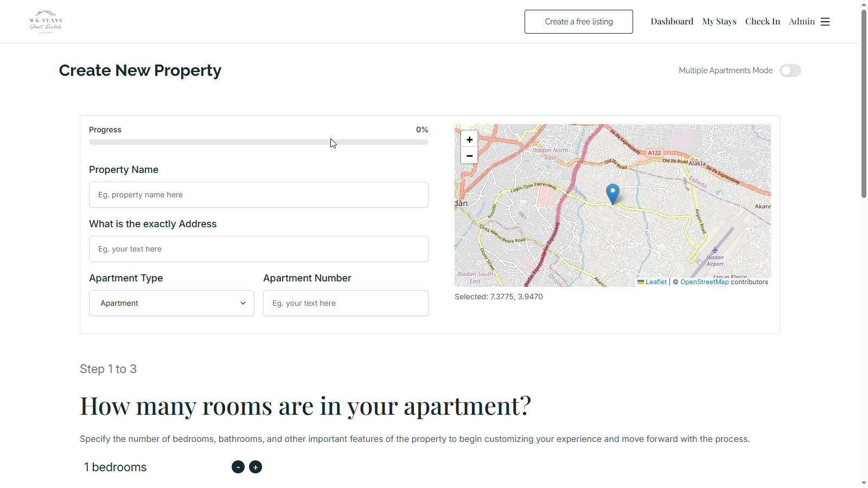Expand the Apartment Type dropdown

pyautogui.click(x=171, y=303)
